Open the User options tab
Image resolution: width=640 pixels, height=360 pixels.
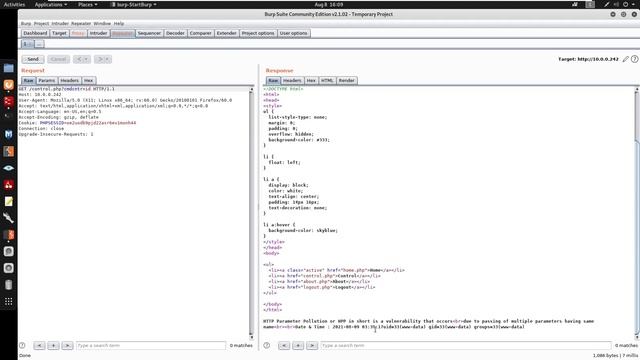pos(293,33)
